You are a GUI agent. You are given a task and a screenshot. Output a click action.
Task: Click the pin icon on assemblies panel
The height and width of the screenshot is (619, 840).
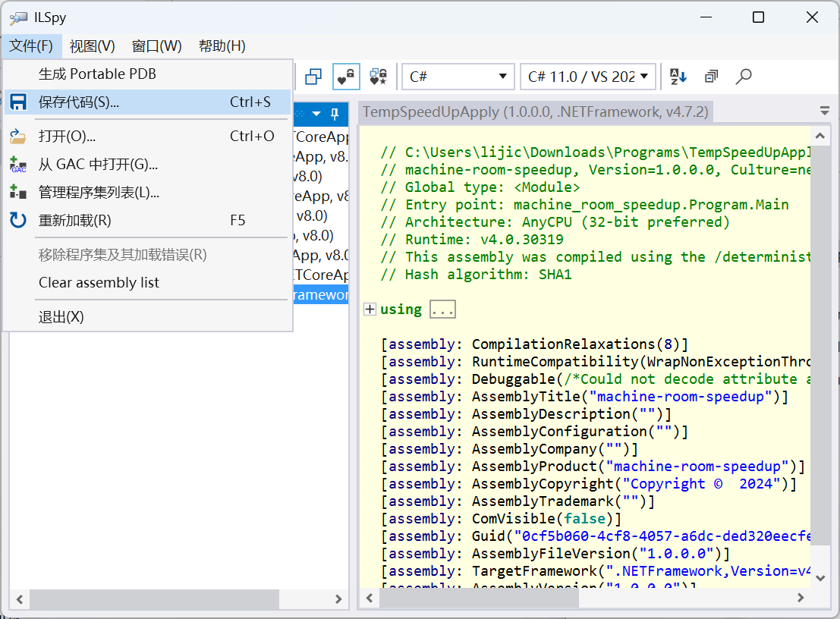335,114
